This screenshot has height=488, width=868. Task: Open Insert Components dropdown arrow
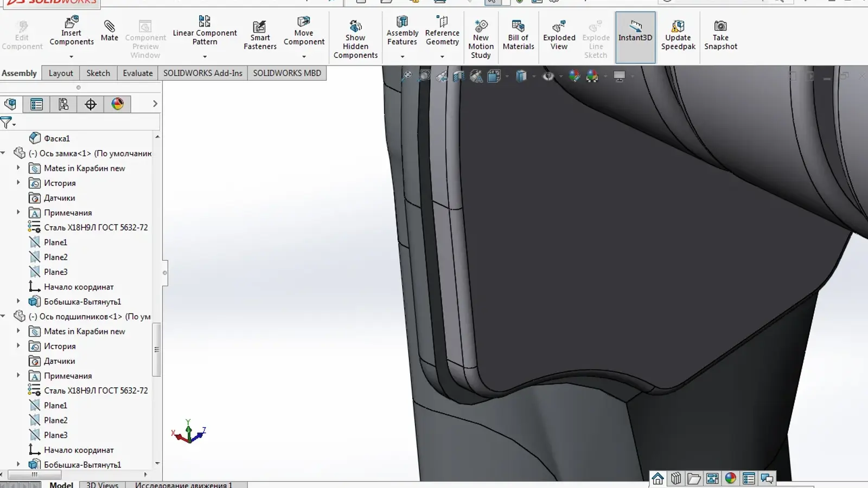[x=71, y=56]
